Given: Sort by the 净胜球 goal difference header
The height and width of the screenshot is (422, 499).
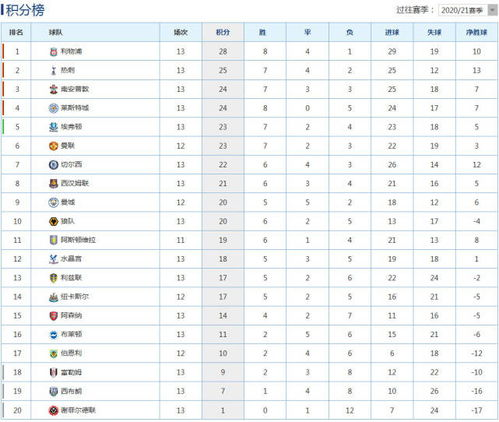Looking at the screenshot, I should click(477, 32).
